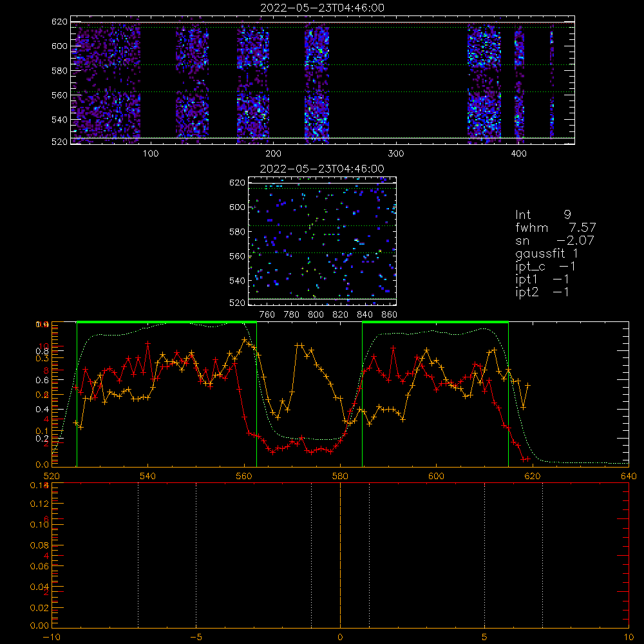
Task: Click x-axis label 820 on zoom plot
Action: tap(341, 315)
